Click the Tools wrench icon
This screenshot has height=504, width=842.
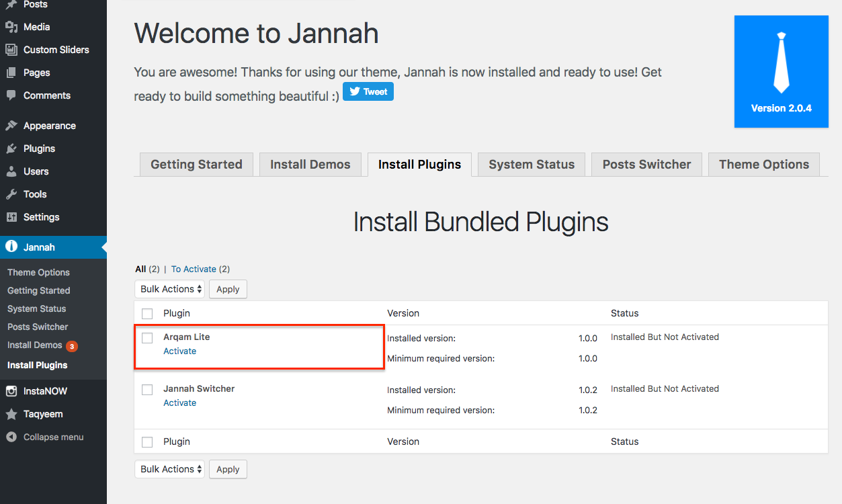point(11,194)
